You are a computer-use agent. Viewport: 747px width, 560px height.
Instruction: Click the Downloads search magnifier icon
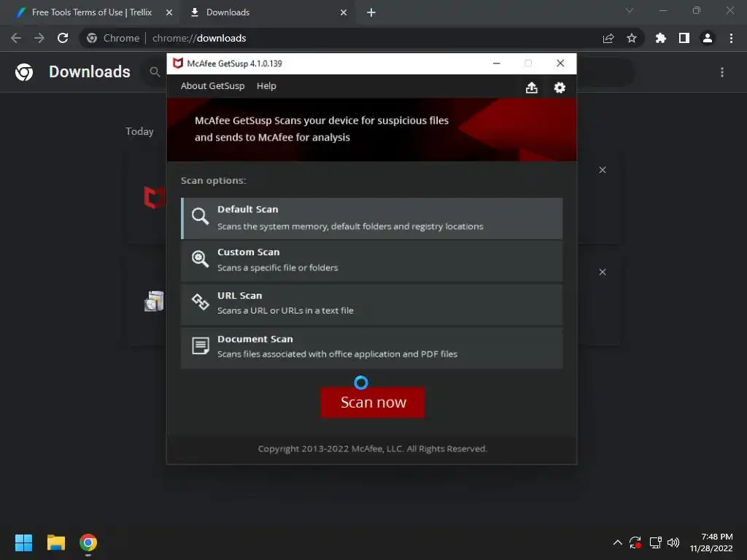click(x=155, y=72)
